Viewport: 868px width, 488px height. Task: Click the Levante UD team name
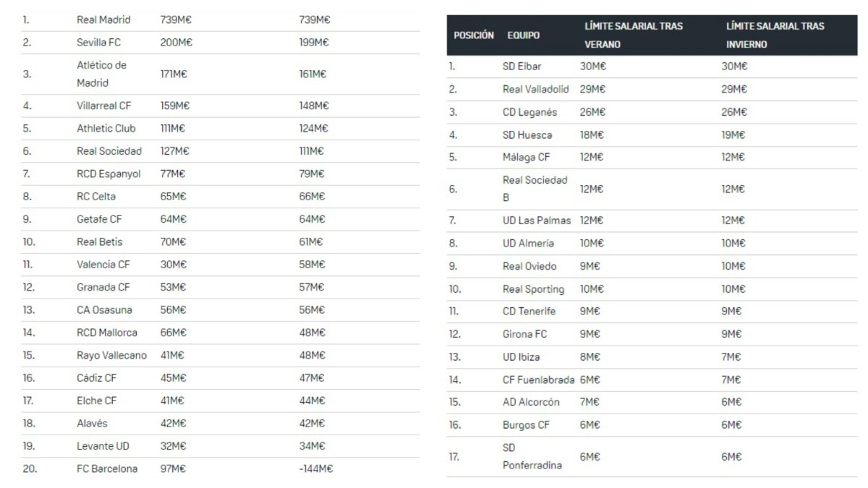coord(103,445)
